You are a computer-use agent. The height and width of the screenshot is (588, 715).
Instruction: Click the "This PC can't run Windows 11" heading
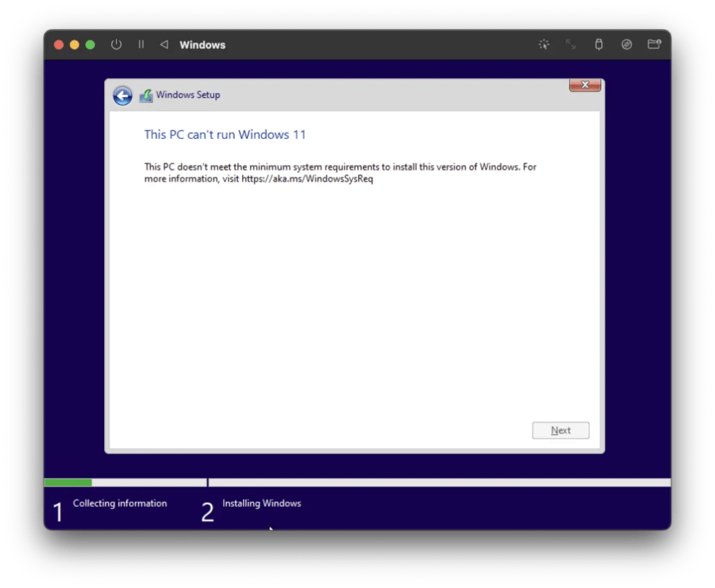[x=225, y=135]
